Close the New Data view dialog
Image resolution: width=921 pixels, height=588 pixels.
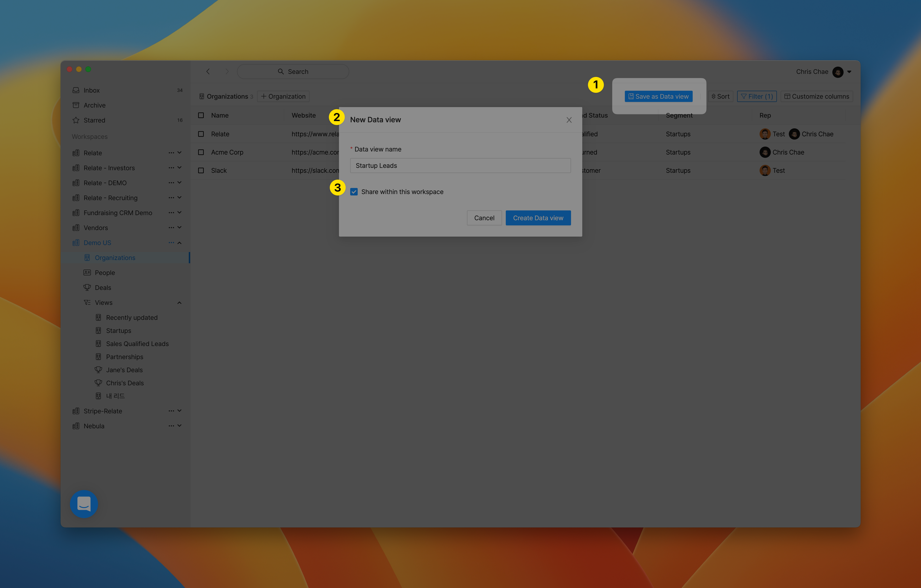(x=569, y=120)
